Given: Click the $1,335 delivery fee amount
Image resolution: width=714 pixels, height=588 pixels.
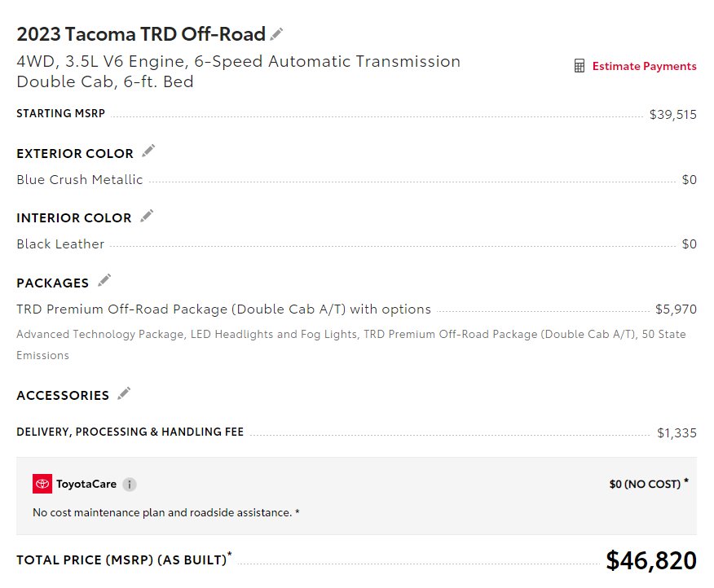Looking at the screenshot, I should point(677,432).
